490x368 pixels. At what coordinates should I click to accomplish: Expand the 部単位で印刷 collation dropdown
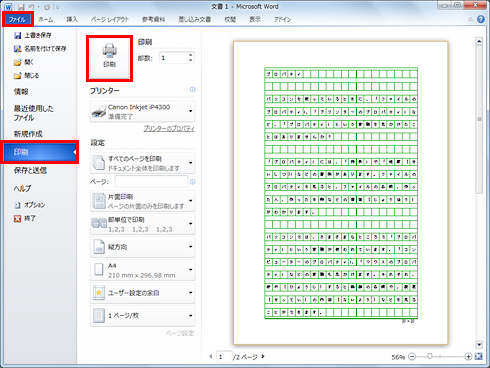pos(143,224)
